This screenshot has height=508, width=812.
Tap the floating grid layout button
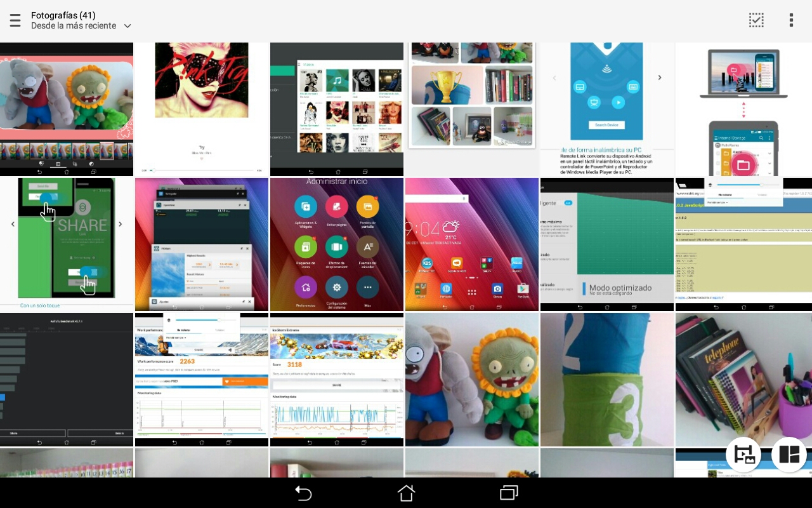coord(789,454)
